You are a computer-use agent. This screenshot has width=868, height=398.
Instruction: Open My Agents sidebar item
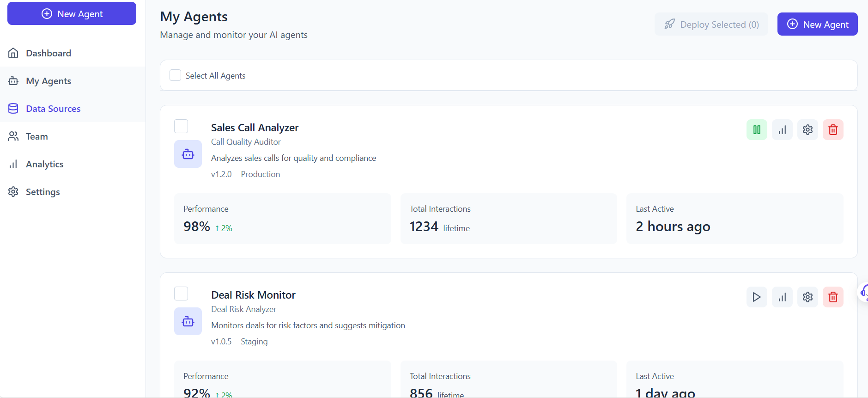(48, 81)
